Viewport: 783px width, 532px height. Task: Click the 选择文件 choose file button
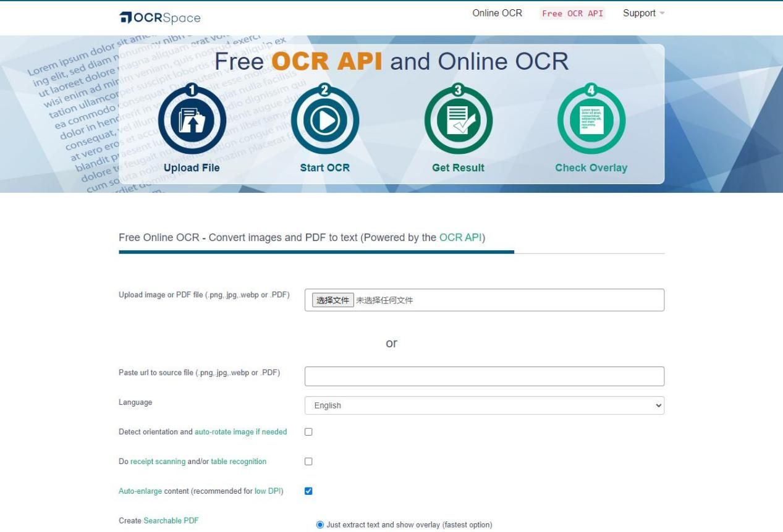pos(332,300)
